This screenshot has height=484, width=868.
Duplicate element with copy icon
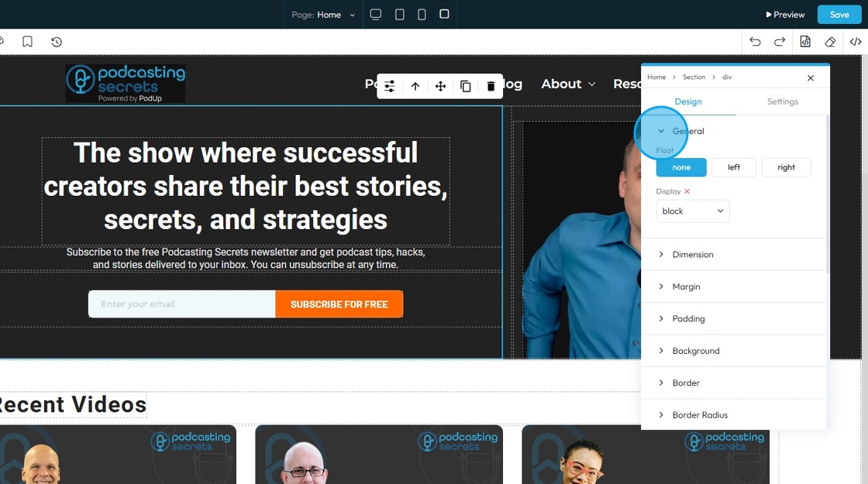[466, 86]
